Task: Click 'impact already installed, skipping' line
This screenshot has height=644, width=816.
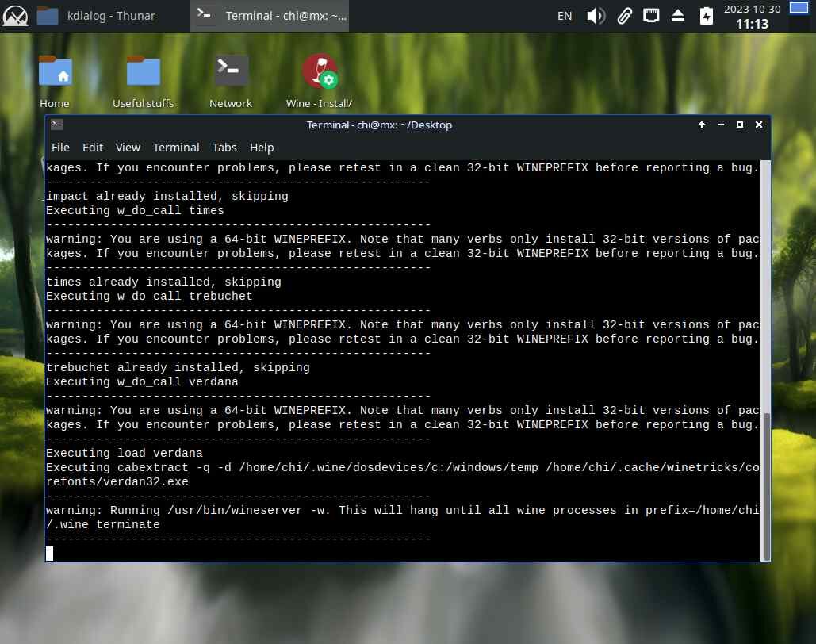Action: 167,196
